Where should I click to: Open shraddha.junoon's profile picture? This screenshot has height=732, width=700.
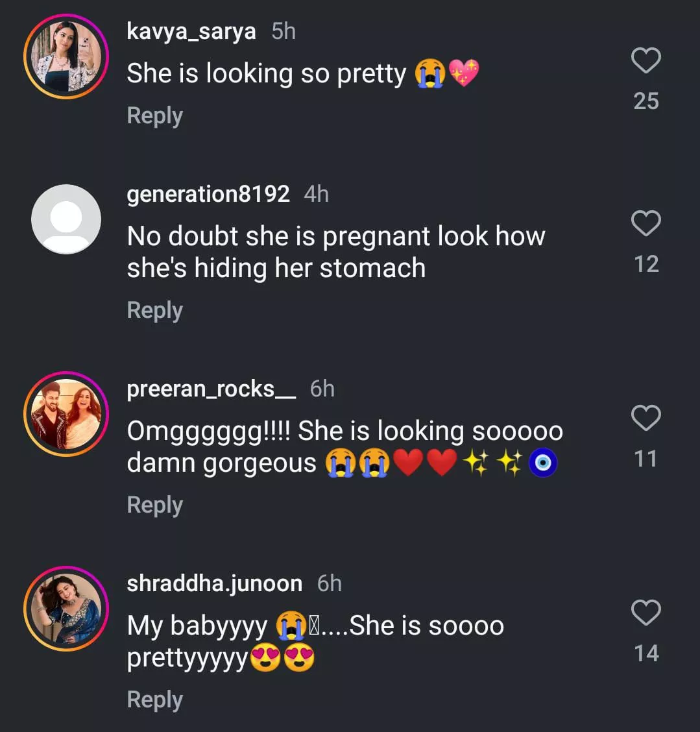(x=66, y=608)
